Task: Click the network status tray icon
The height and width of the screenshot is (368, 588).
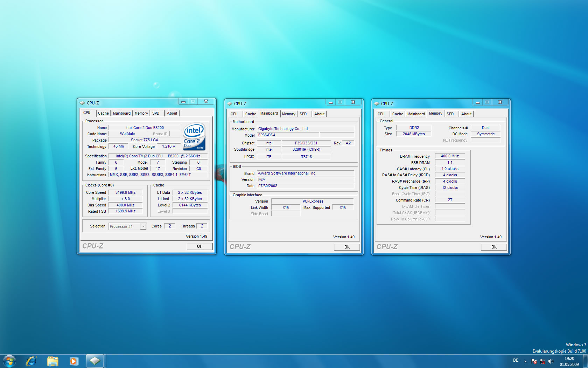Action: (x=542, y=361)
